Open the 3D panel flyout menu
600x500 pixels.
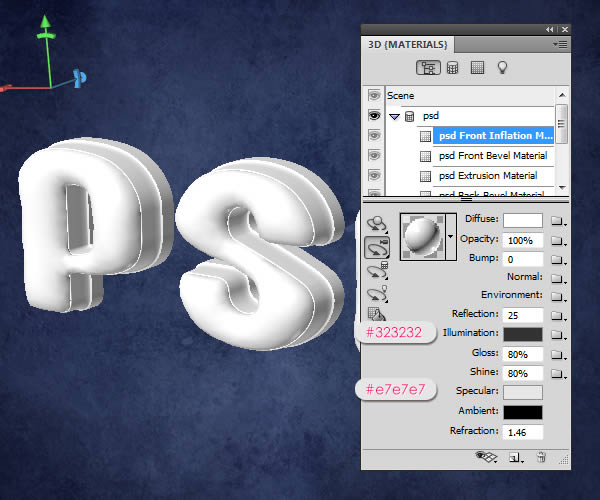point(560,45)
